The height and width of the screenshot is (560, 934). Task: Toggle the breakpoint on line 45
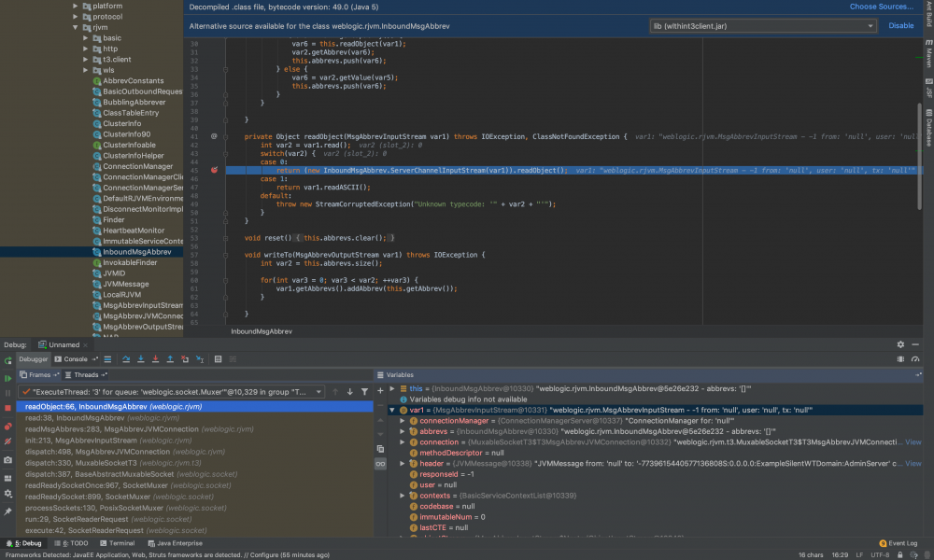(x=215, y=171)
